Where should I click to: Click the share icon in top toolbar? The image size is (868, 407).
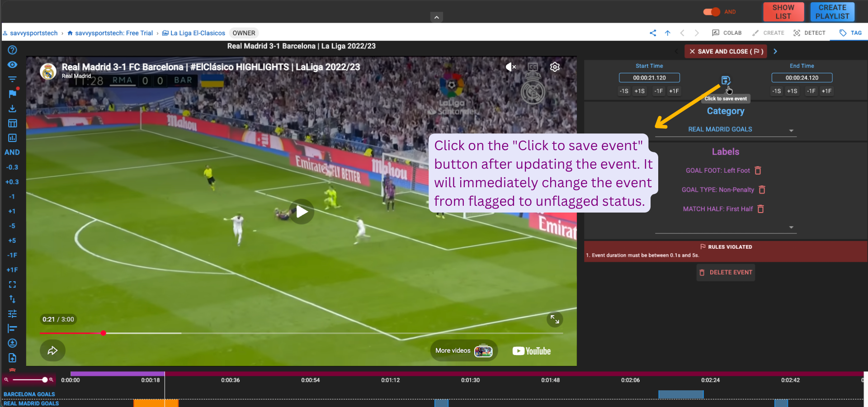653,33
